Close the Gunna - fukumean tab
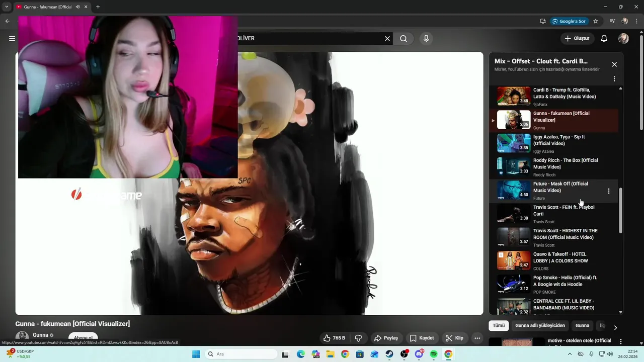Screen dimensions: 644x362 click(86, 7)
